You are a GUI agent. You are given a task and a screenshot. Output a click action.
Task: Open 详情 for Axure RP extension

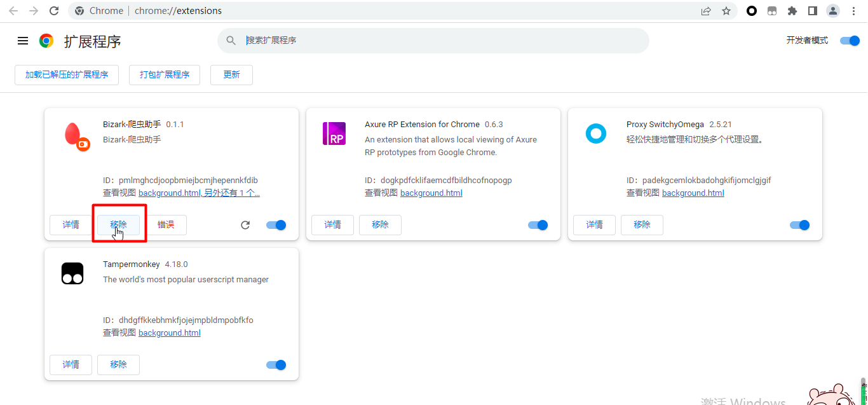click(x=333, y=225)
